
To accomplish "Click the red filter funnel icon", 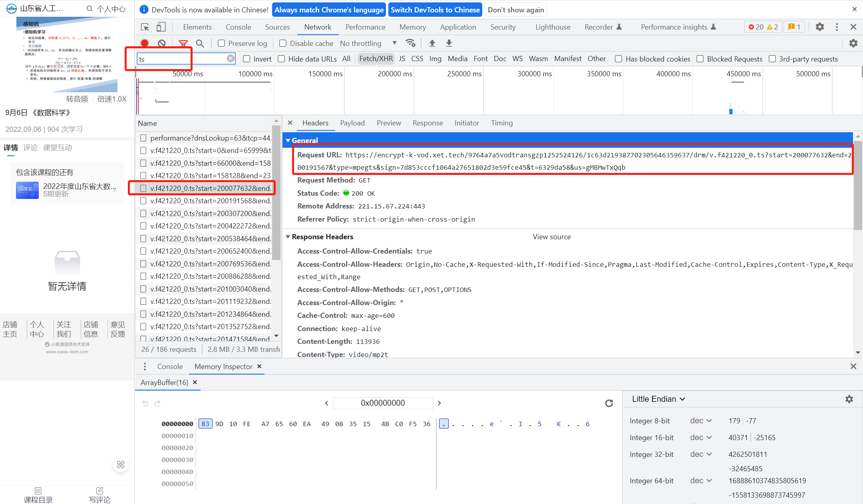I will [183, 43].
